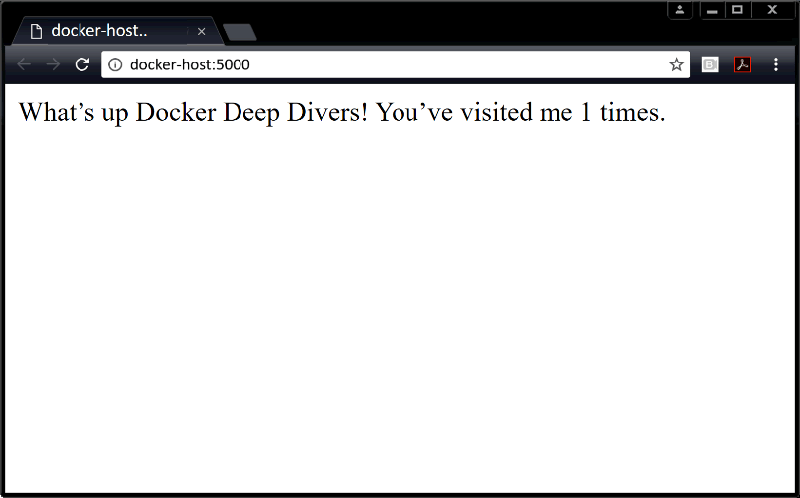The image size is (800, 498).
Task: Click the page icon on docker-host tab
Action: click(37, 32)
